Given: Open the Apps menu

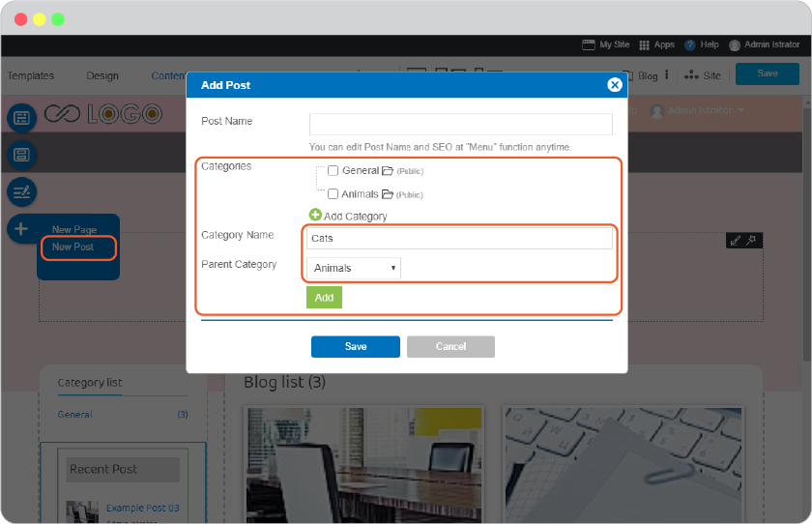Looking at the screenshot, I should coord(664,44).
